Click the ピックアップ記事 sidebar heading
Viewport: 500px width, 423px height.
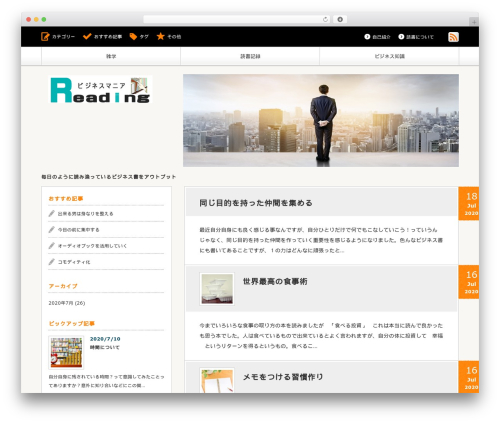(72, 323)
